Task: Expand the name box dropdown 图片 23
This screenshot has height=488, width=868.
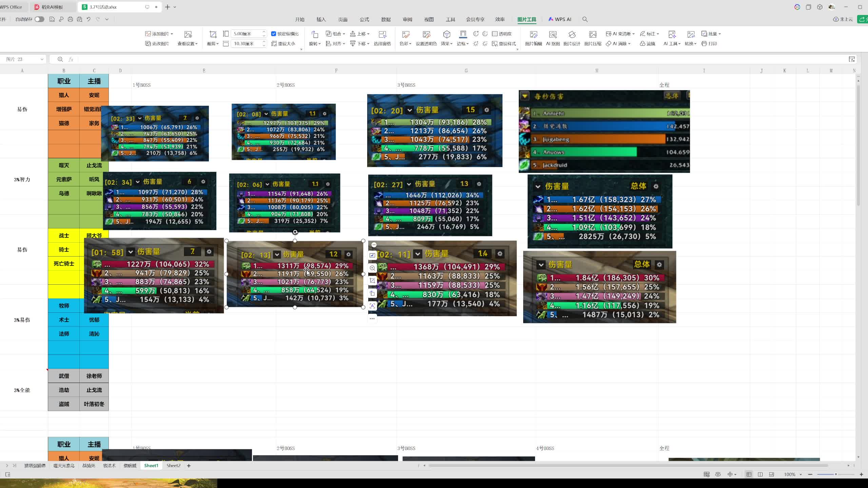Action: [42, 59]
